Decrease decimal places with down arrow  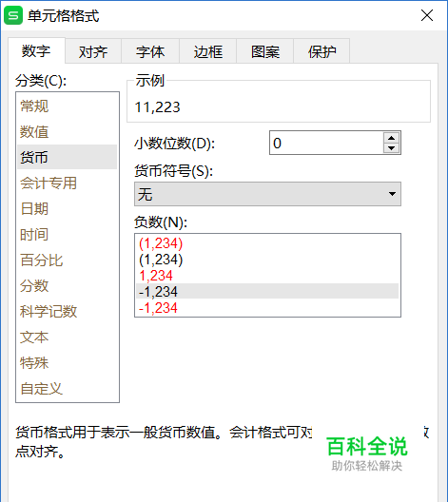tap(391, 148)
